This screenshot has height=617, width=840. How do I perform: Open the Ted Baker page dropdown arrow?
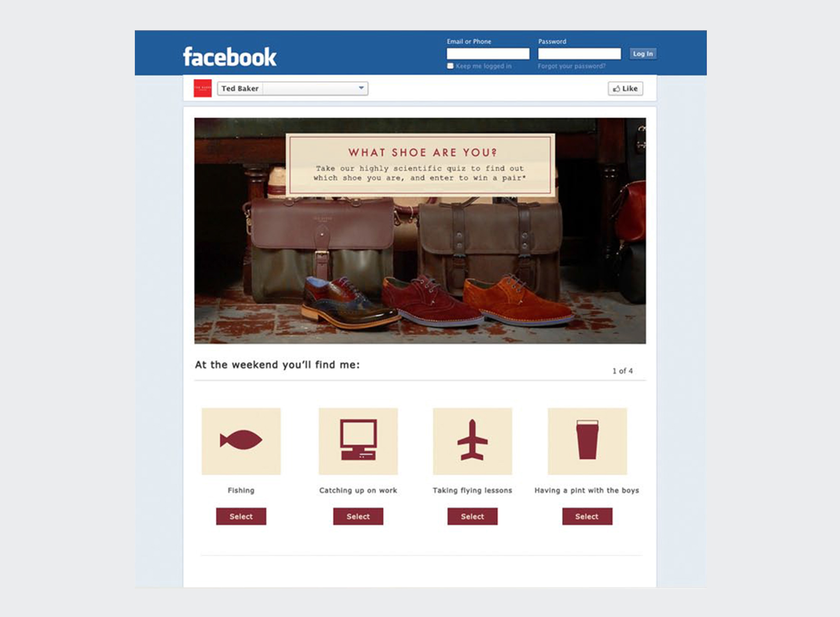(361, 88)
